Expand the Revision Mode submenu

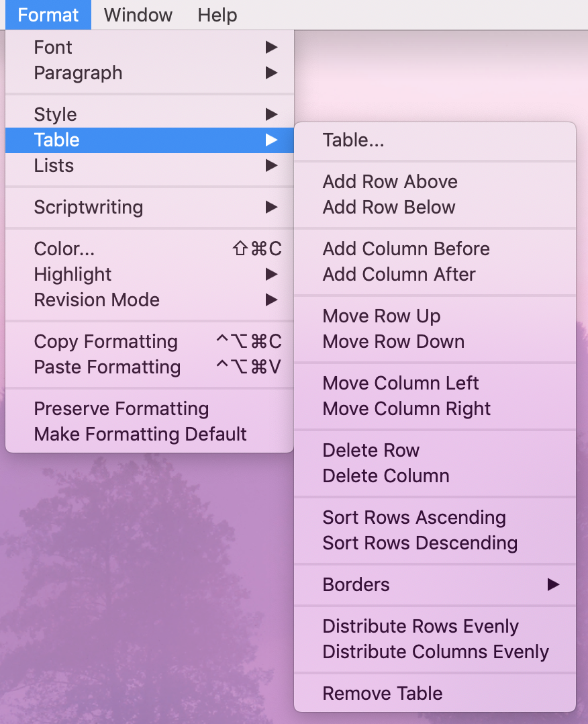150,300
